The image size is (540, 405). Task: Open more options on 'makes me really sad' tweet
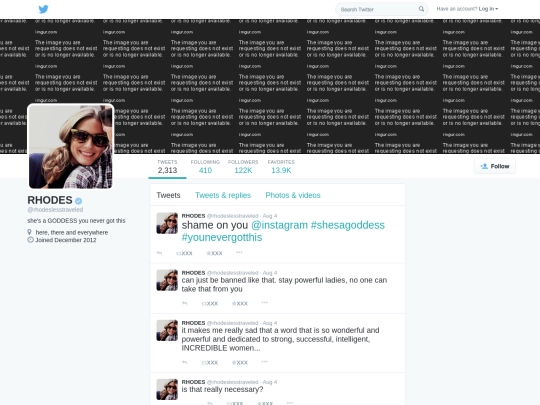pyautogui.click(x=264, y=362)
